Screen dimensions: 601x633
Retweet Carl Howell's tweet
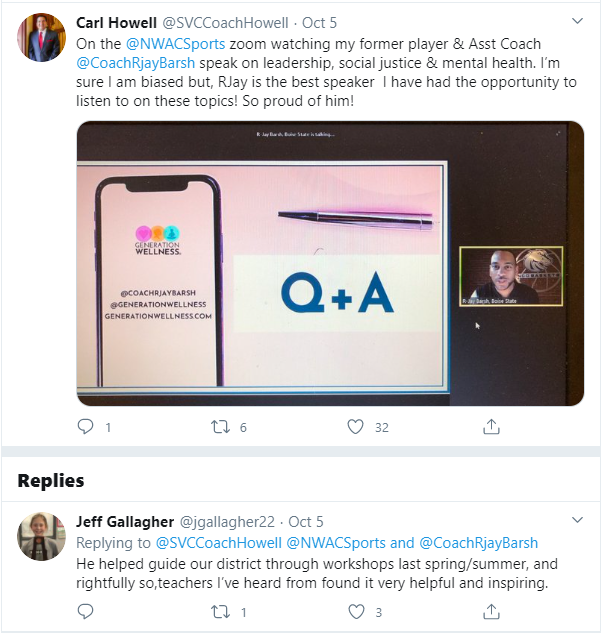click(220, 427)
